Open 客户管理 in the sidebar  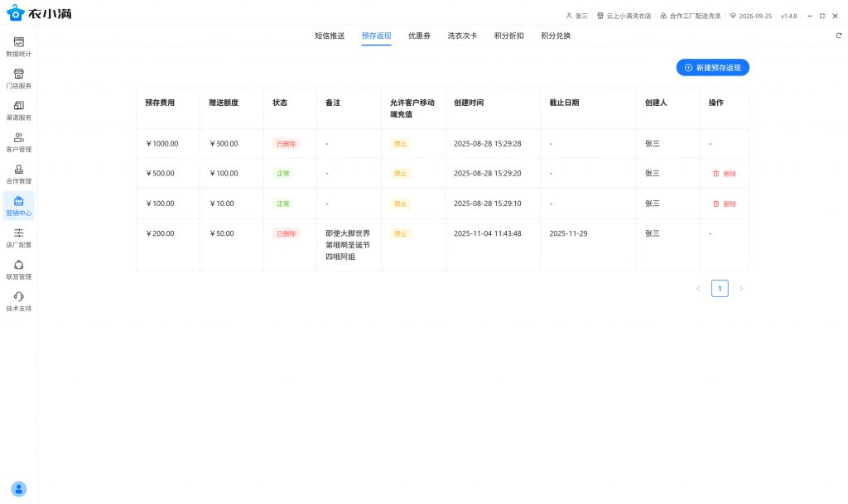(18, 142)
